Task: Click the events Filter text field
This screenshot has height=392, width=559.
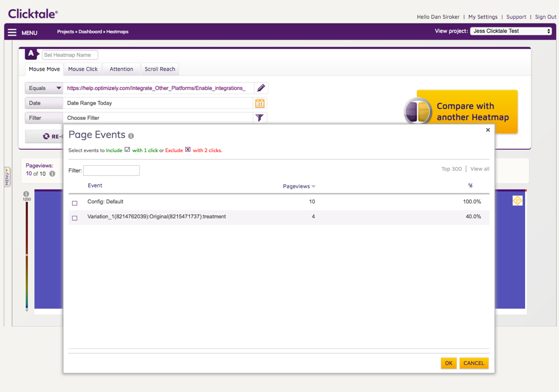Action: coord(111,170)
